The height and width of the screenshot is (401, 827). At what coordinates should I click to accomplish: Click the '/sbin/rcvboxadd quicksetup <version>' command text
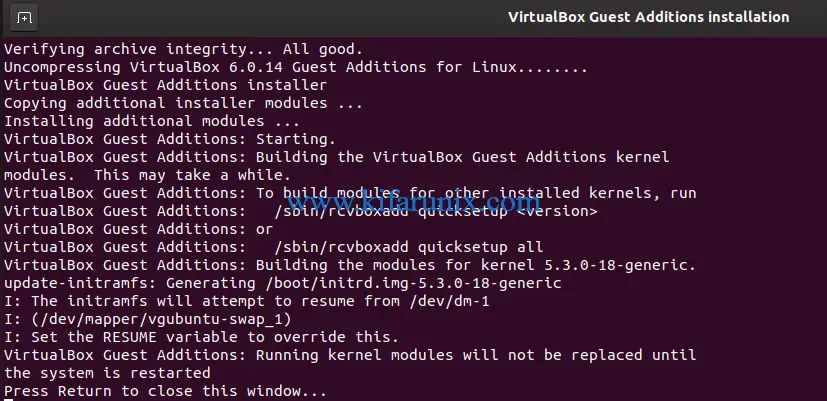pos(435,211)
